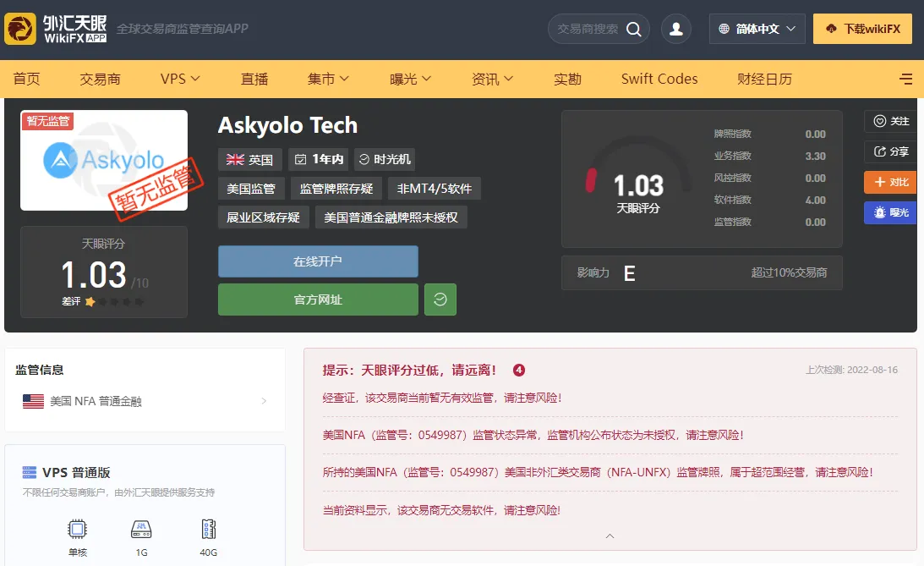Viewport: 924px width, 566px height.
Task: Click the Askyolo broker logo thumbnail
Action: 104,161
